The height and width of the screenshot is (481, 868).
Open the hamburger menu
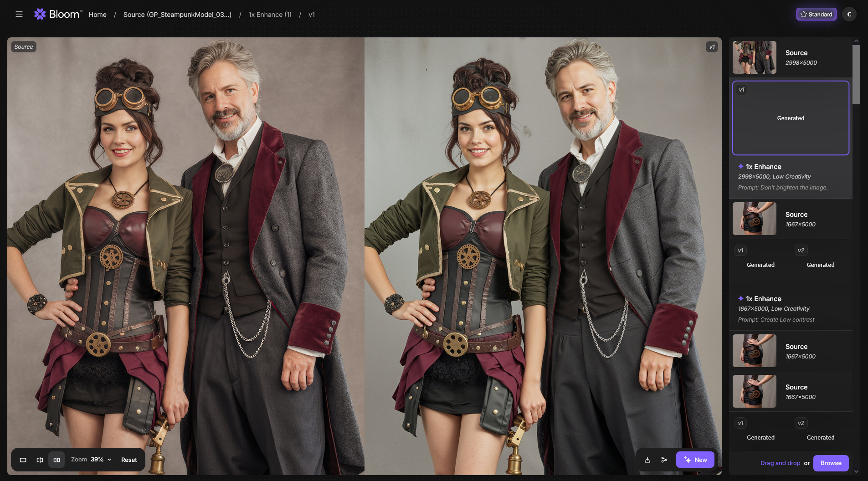[19, 14]
